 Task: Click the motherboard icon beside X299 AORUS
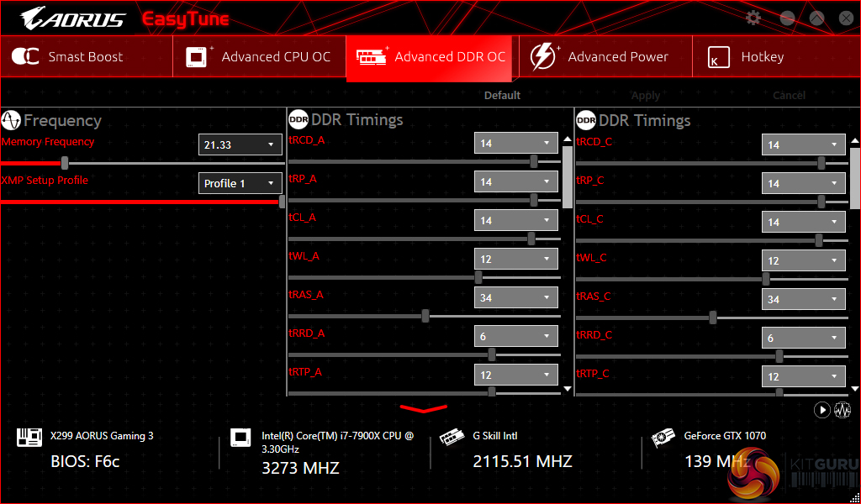29,438
